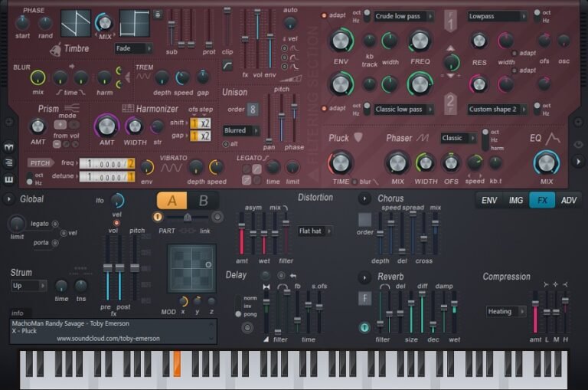Click the EQ curve icon
Viewport: 588px width, 390px height.
coord(553,139)
